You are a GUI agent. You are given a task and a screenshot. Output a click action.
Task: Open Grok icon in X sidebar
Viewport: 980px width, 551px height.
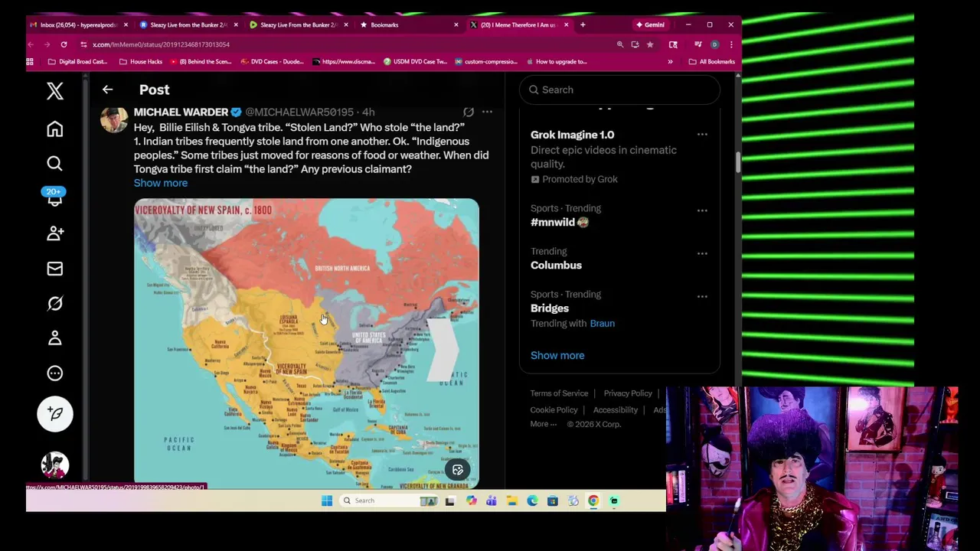pyautogui.click(x=54, y=304)
